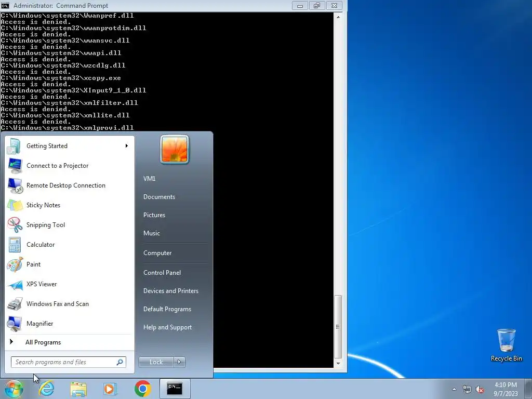
Task: Launch Paint palette icon
Action: 15,264
